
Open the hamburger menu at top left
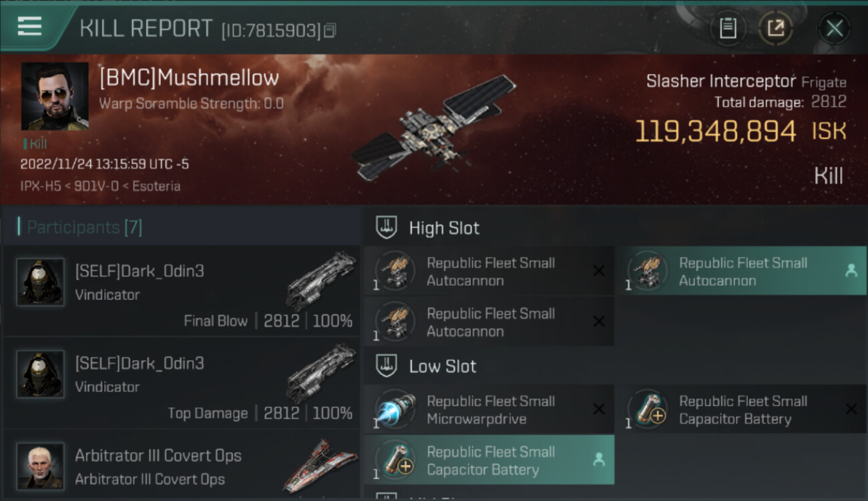tap(29, 27)
